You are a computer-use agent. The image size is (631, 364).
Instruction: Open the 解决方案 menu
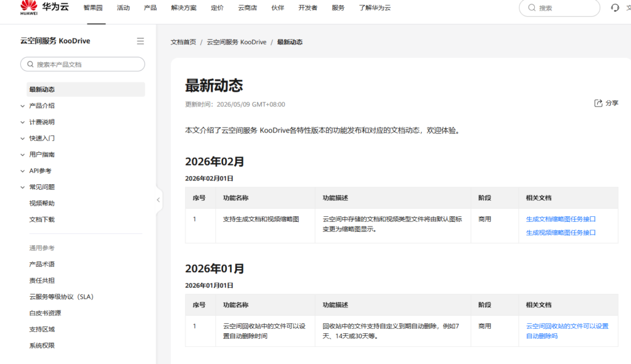pyautogui.click(x=184, y=7)
